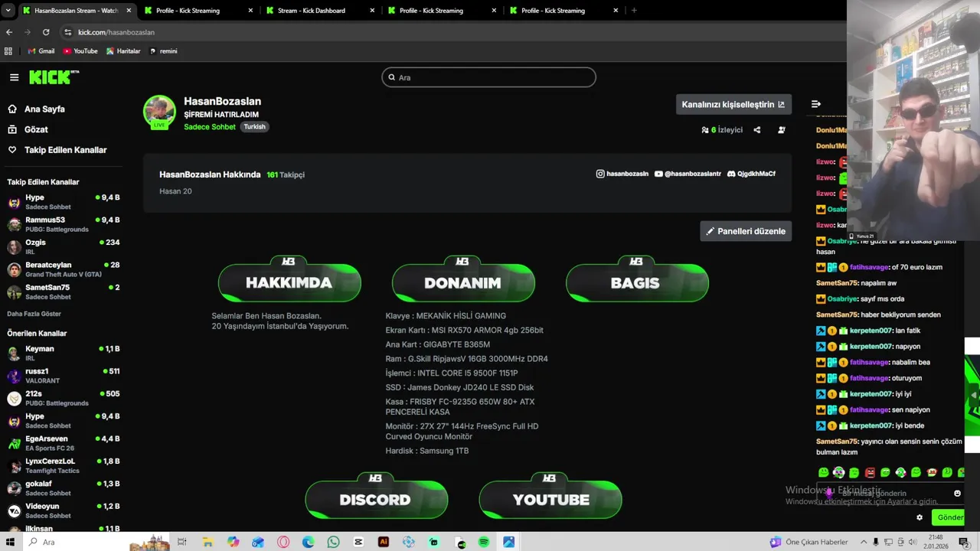This screenshot has width=980, height=551.
Task: Click the HAKKIMDA panel banner
Action: [x=289, y=280]
